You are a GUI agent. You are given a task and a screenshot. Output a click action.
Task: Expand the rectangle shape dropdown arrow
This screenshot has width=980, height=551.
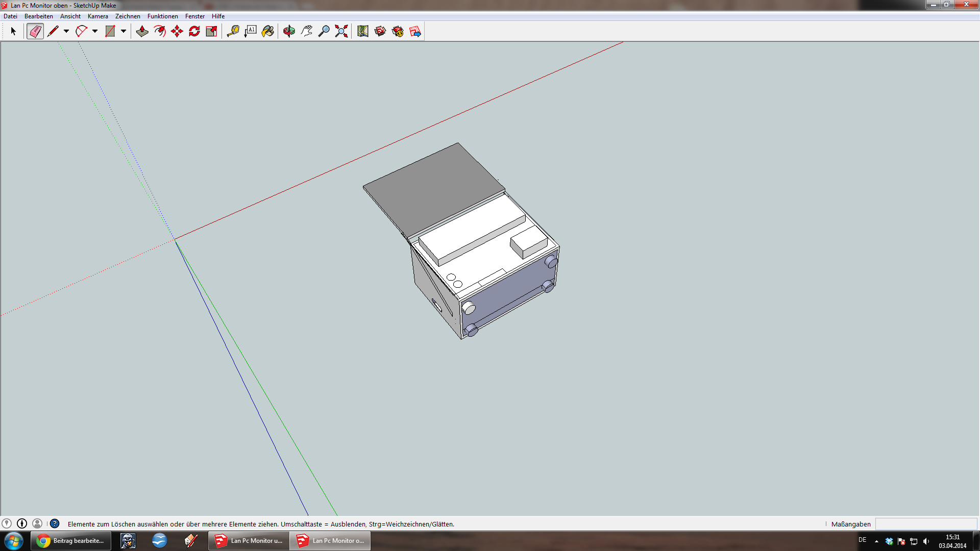[124, 32]
